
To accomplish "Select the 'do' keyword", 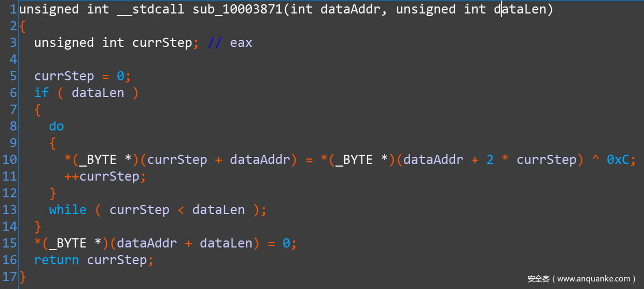I will point(57,126).
